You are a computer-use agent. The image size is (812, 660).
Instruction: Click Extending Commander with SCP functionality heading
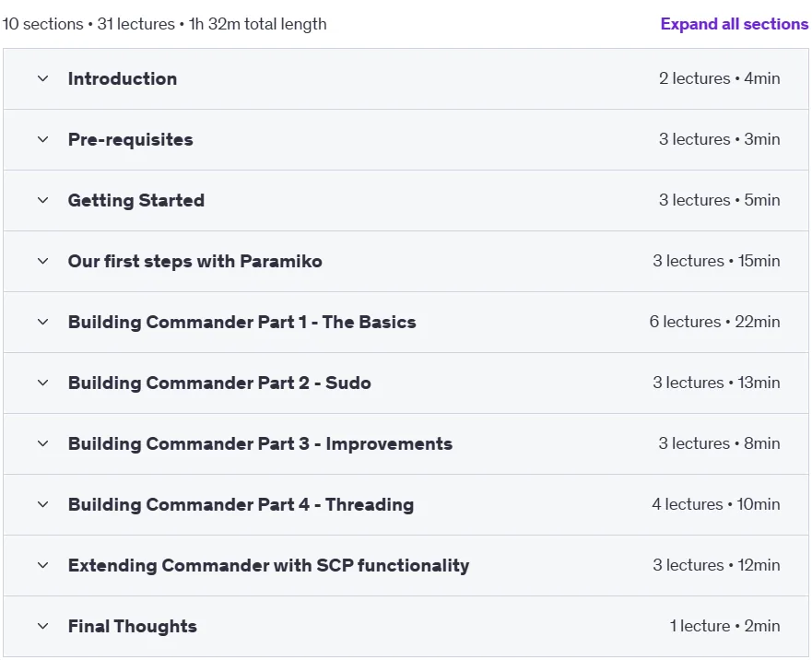coord(268,565)
